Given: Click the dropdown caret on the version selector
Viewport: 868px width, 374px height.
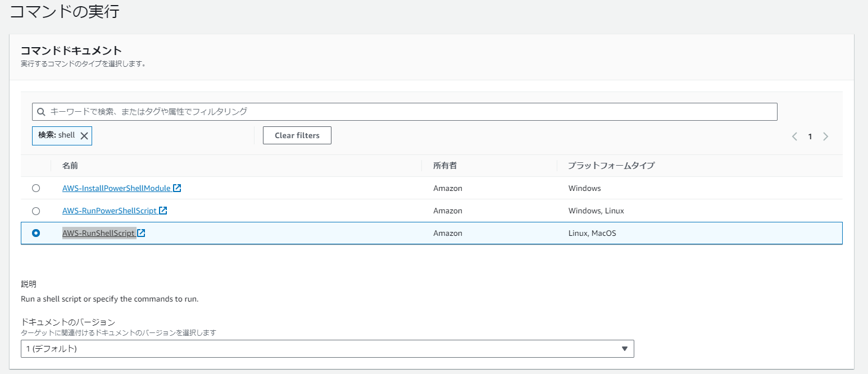Looking at the screenshot, I should click(x=624, y=348).
